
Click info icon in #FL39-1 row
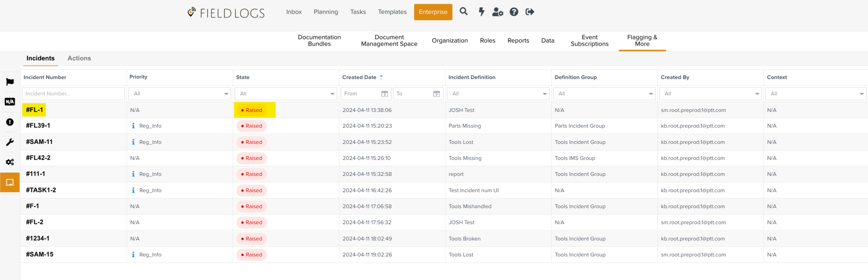pyautogui.click(x=133, y=126)
